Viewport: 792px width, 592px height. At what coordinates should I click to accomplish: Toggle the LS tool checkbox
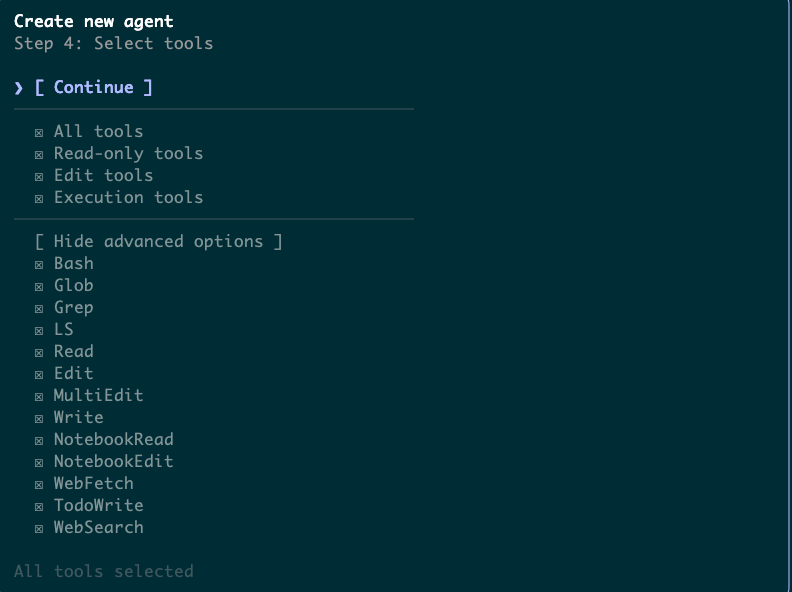click(x=39, y=330)
